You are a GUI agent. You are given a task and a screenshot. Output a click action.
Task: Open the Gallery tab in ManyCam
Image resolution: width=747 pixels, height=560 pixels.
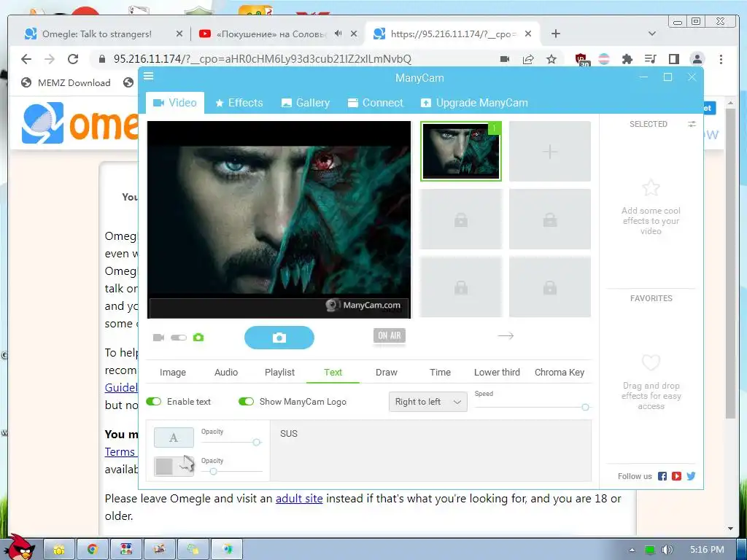306,103
